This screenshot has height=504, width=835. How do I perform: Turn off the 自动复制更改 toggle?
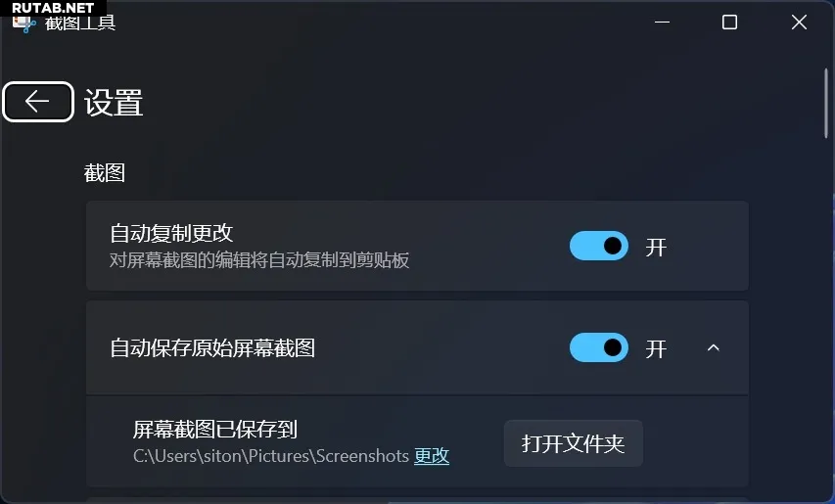coord(599,246)
